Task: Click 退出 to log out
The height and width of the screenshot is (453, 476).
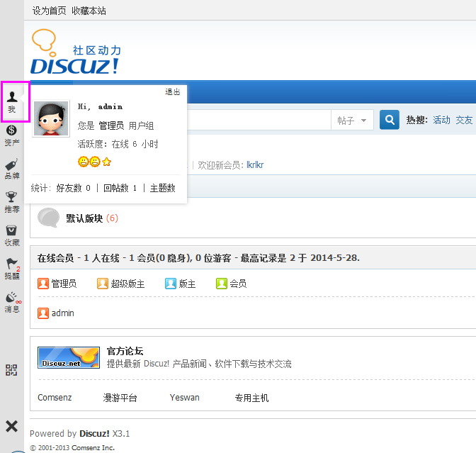Action: point(172,92)
